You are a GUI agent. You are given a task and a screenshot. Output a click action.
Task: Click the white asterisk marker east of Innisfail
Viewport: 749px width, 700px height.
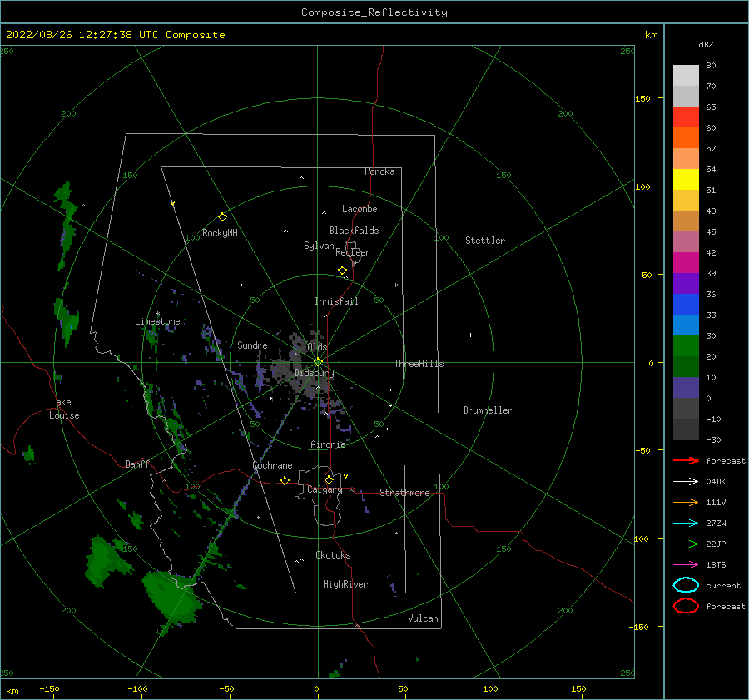pos(395,285)
